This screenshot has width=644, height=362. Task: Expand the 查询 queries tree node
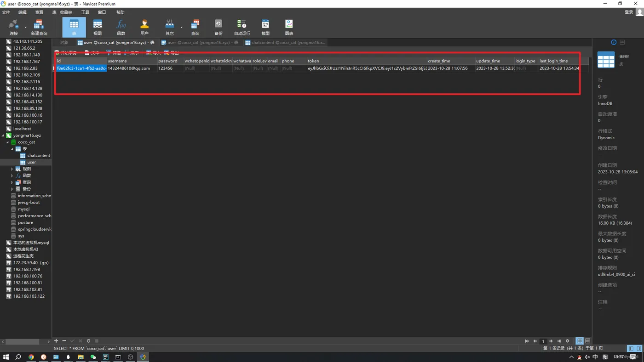[x=12, y=182]
